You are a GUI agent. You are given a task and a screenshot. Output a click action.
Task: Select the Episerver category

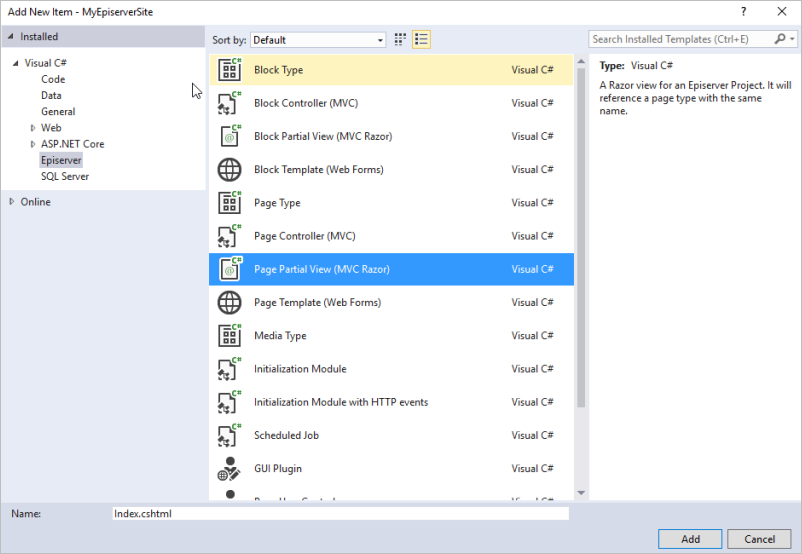[x=61, y=160]
